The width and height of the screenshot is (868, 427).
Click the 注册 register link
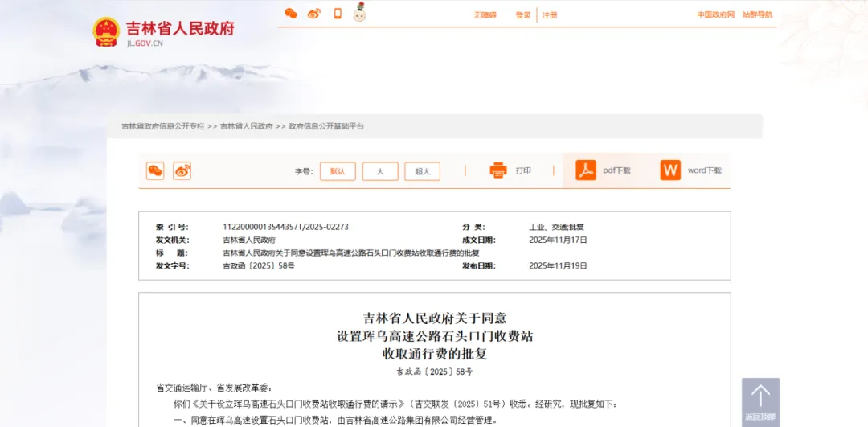550,15
